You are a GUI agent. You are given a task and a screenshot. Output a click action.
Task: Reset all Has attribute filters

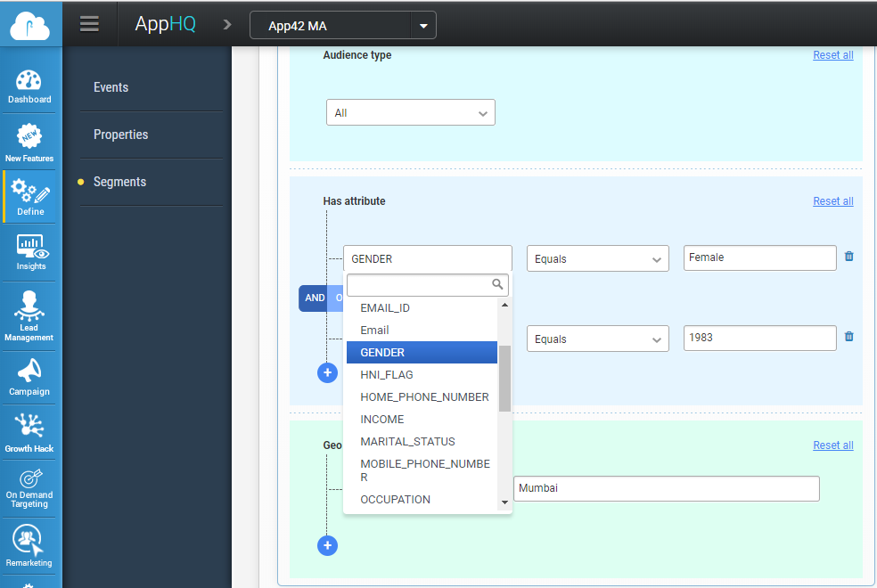(832, 201)
